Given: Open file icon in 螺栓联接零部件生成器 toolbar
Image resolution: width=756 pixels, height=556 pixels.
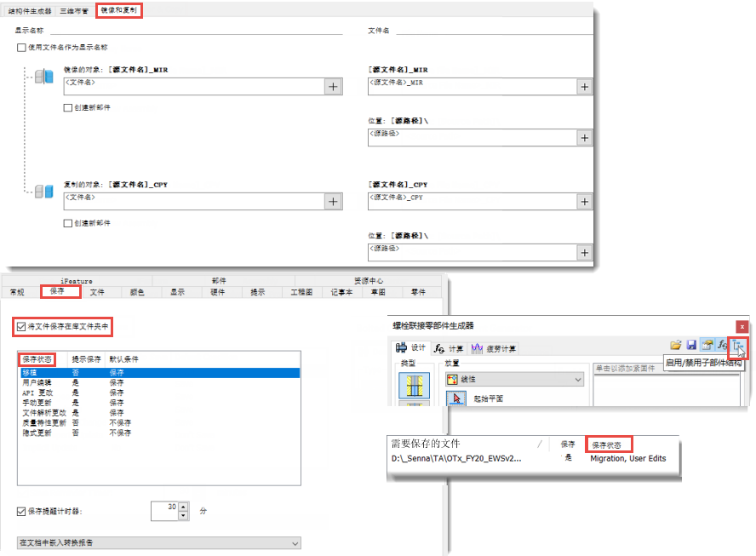Looking at the screenshot, I should tap(675, 345).
